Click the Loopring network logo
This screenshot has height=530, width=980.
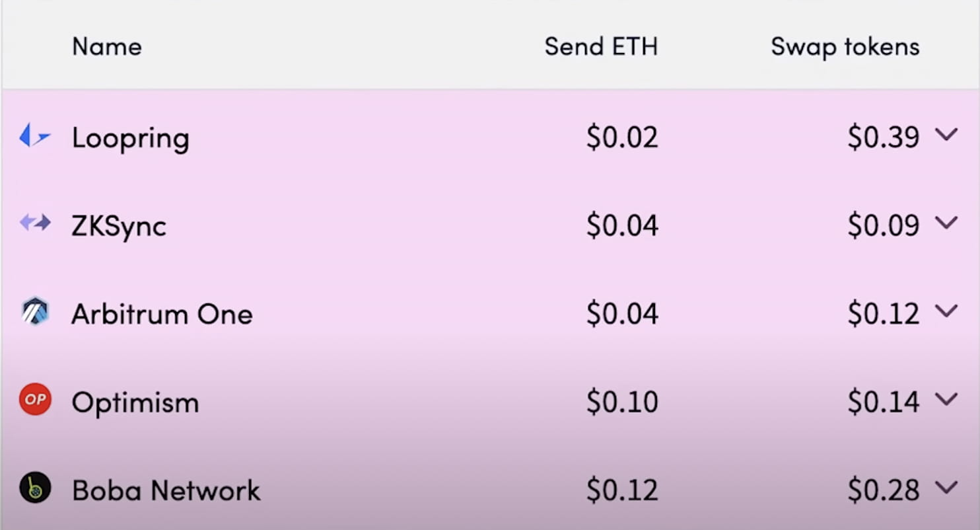click(34, 137)
